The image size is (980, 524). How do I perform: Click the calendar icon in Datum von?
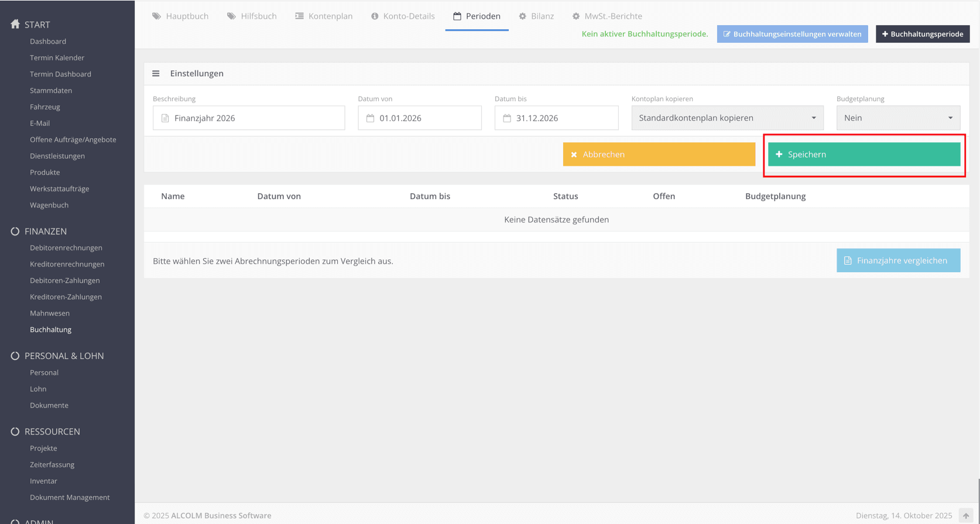point(370,118)
